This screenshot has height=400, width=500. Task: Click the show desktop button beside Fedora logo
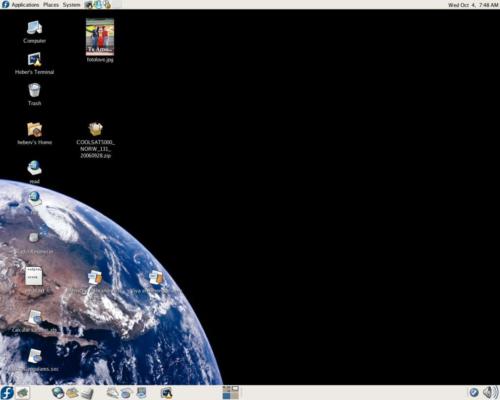pyautogui.click(x=23, y=393)
